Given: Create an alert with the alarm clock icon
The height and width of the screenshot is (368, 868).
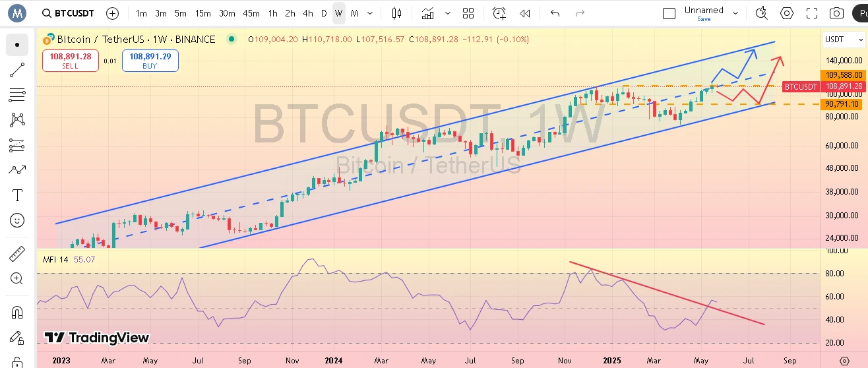Looking at the screenshot, I should [x=499, y=13].
